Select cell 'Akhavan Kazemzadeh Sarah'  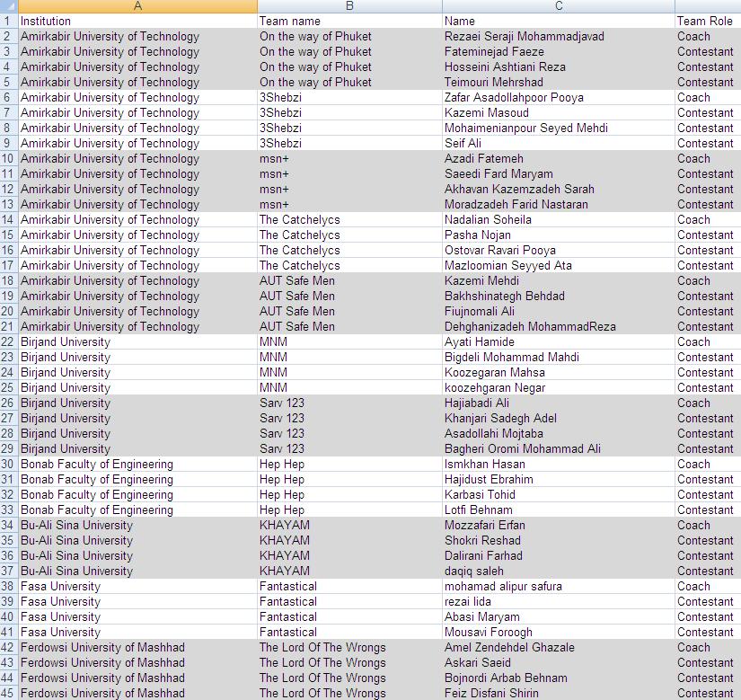coord(559,189)
